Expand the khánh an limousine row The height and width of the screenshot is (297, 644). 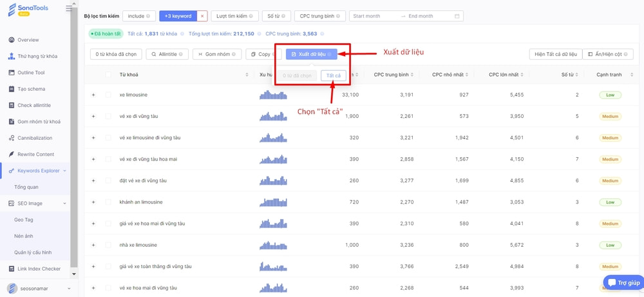tap(93, 202)
